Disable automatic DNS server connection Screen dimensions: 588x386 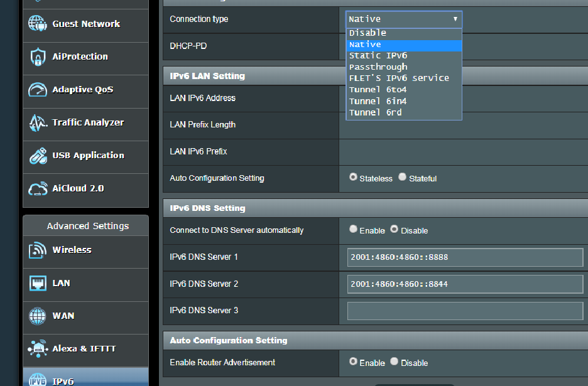(394, 229)
